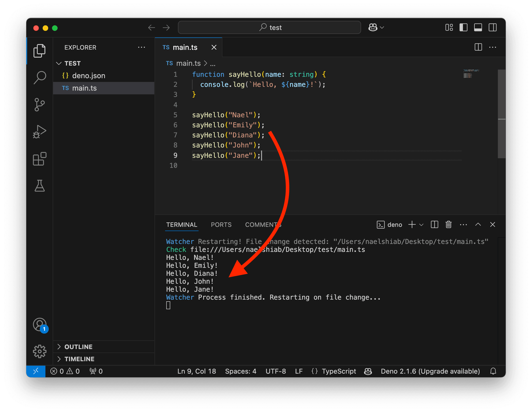Screen dimensions: 532x412
Task: Create a new terminal with plus
Action: (x=412, y=224)
